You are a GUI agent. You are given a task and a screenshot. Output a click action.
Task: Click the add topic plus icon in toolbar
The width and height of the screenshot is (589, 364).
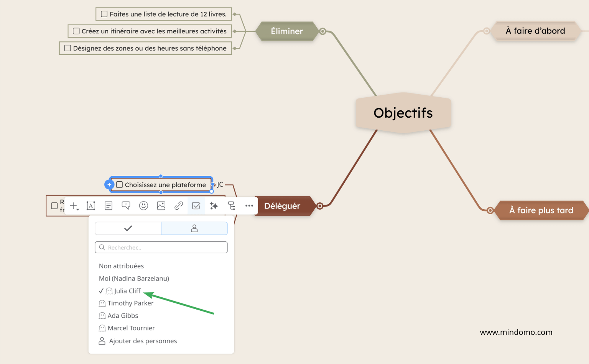click(74, 206)
